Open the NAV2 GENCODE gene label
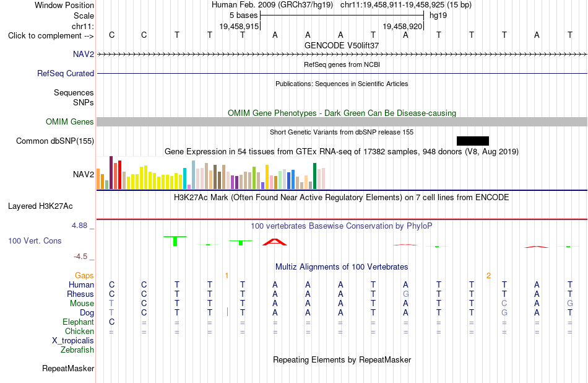Screen dimensions: 588x383 (84, 54)
